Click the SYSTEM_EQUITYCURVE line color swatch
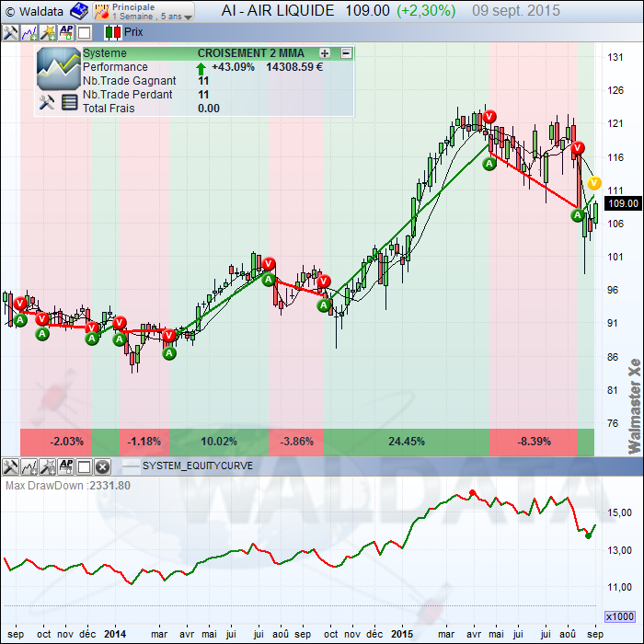 click(x=131, y=466)
